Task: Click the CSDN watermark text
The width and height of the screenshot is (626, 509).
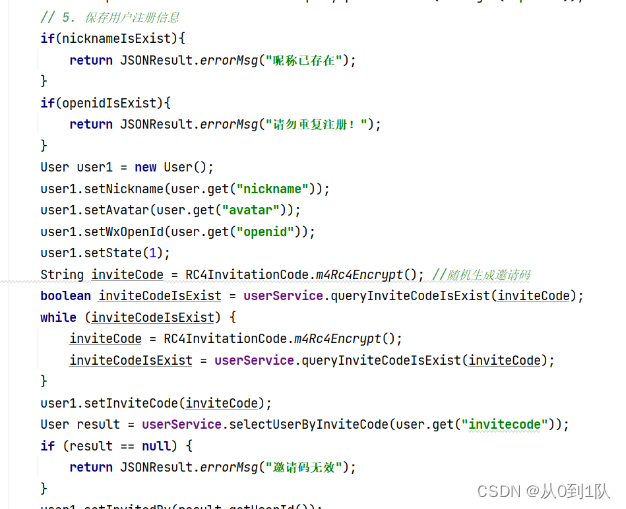Action: click(543, 491)
